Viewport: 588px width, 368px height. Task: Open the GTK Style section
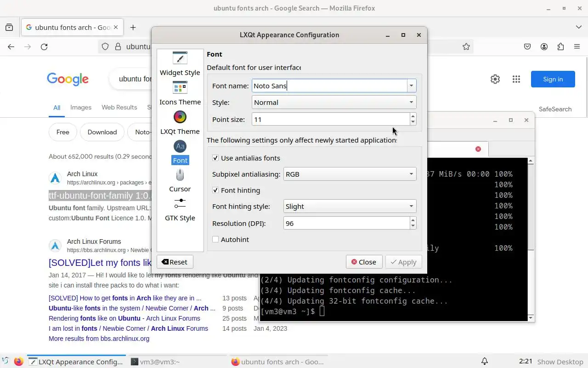coord(180,210)
